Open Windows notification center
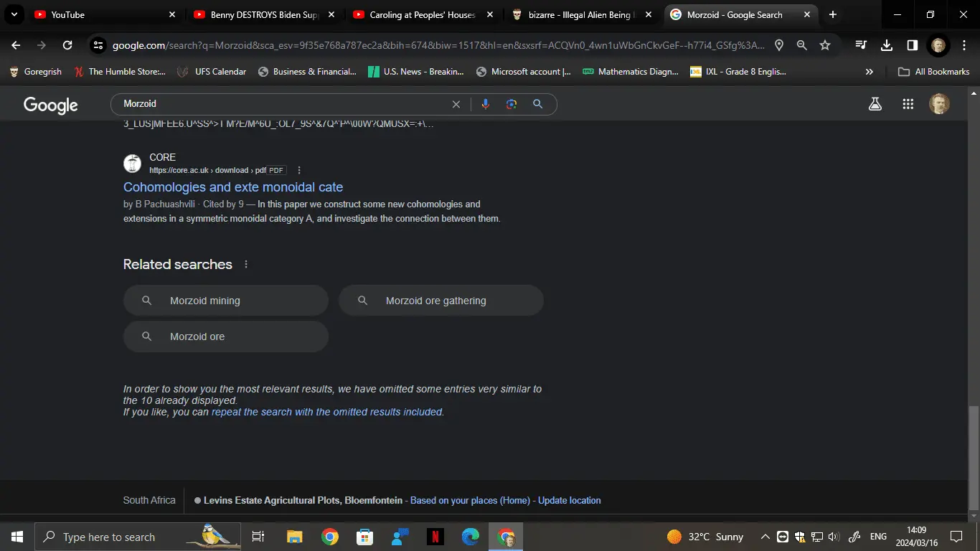 coord(956,537)
